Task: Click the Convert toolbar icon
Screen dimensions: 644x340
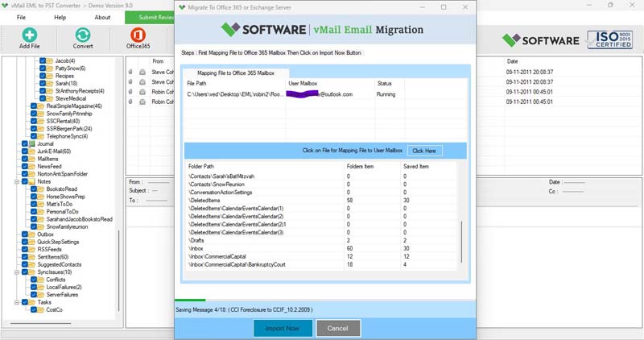Action: coord(83,35)
